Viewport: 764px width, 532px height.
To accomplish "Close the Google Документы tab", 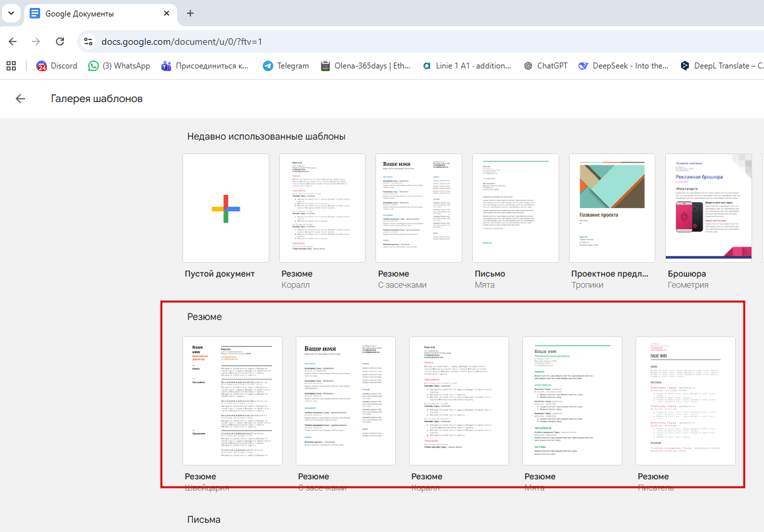I will point(167,14).
